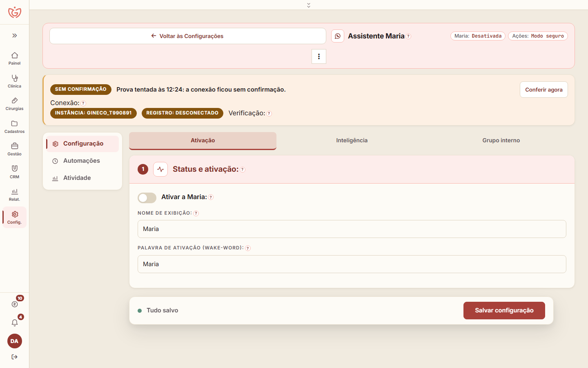Image resolution: width=588 pixels, height=368 pixels.
Task: Open help icon next to Nome de exibição
Action: point(196,213)
